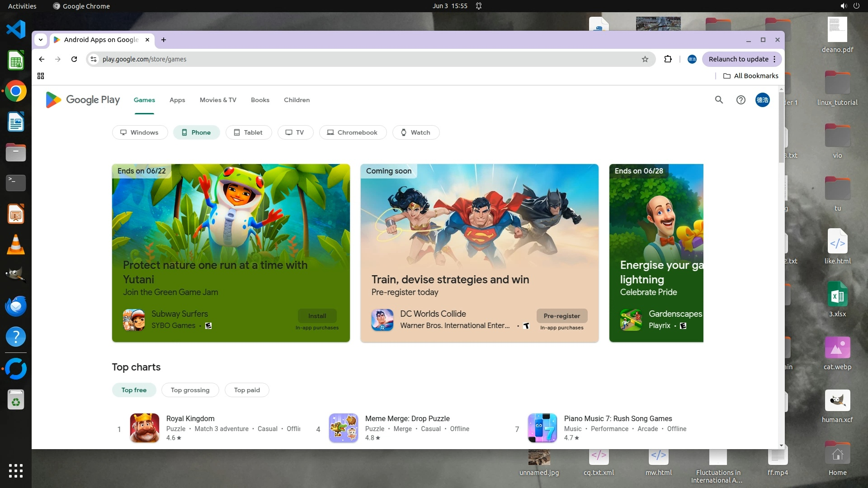Expand the Chrome tab search dropdown arrow
This screenshot has height=488, width=868.
click(41, 40)
